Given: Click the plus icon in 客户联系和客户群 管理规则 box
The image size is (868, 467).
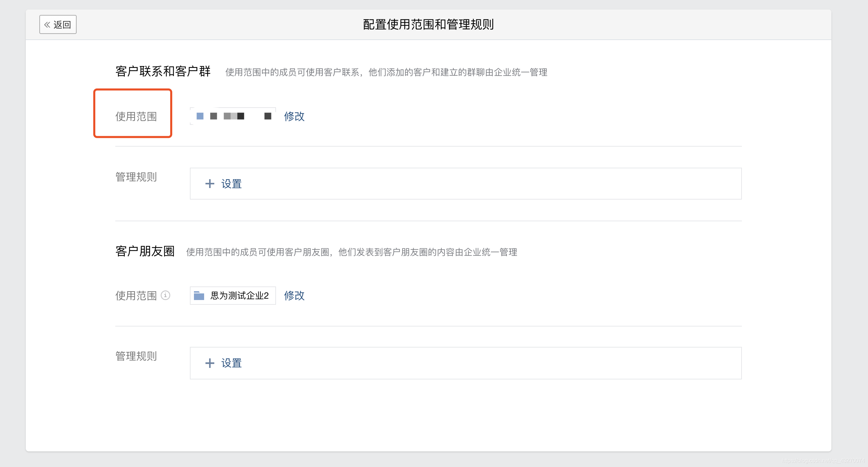Looking at the screenshot, I should click(x=210, y=184).
